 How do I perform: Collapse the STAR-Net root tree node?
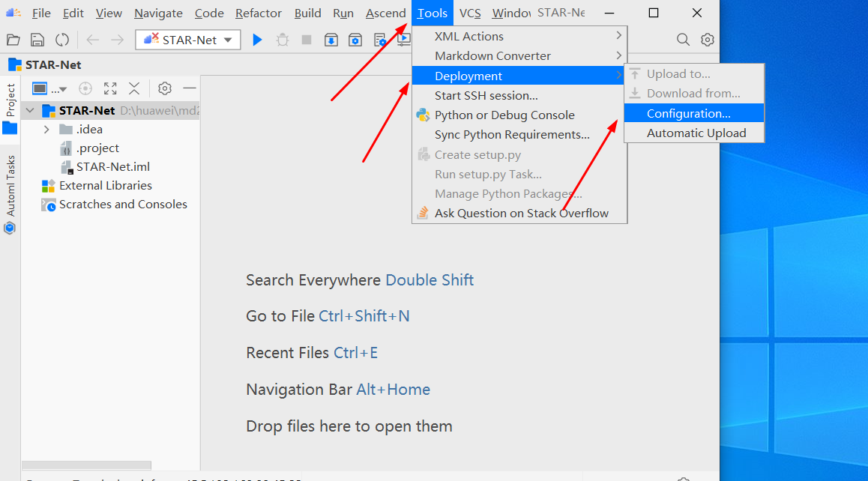click(30, 111)
